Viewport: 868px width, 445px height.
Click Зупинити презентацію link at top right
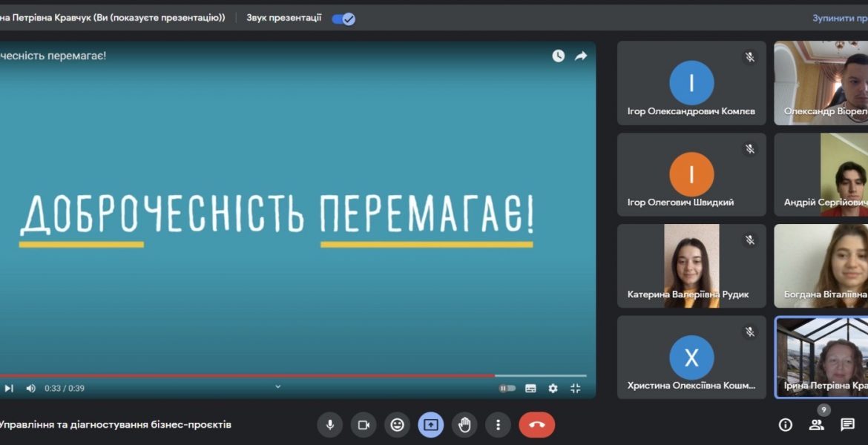point(840,19)
